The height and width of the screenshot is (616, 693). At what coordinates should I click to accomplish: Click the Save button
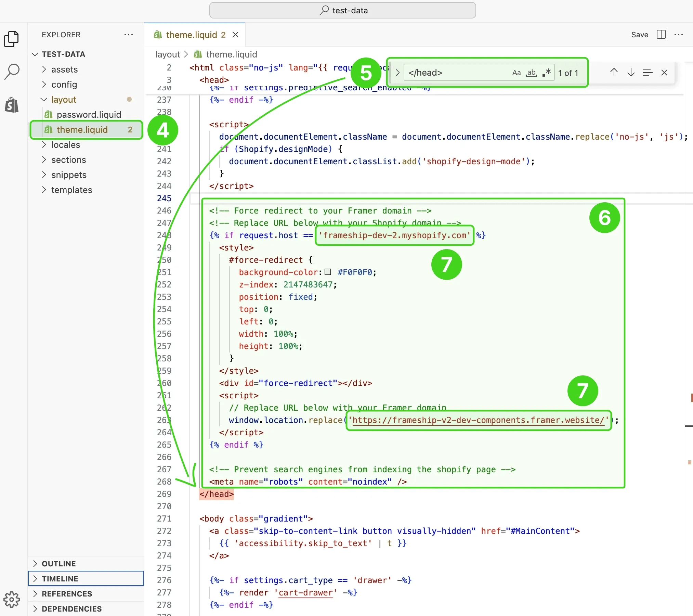point(639,35)
